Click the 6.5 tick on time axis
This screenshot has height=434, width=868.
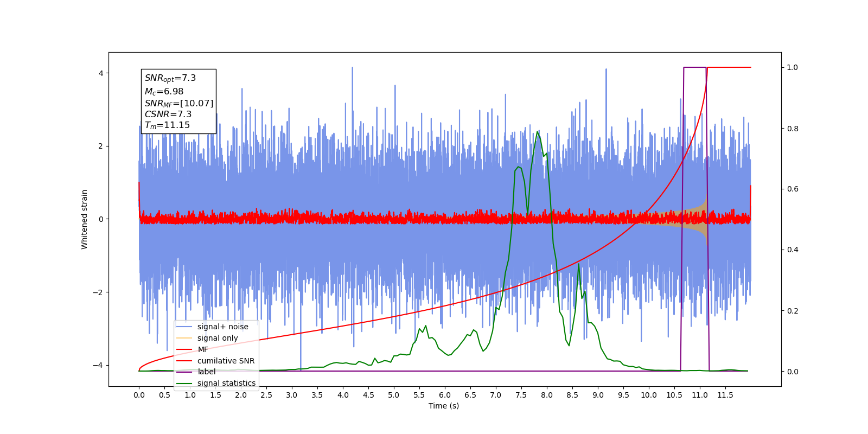pyautogui.click(x=470, y=395)
